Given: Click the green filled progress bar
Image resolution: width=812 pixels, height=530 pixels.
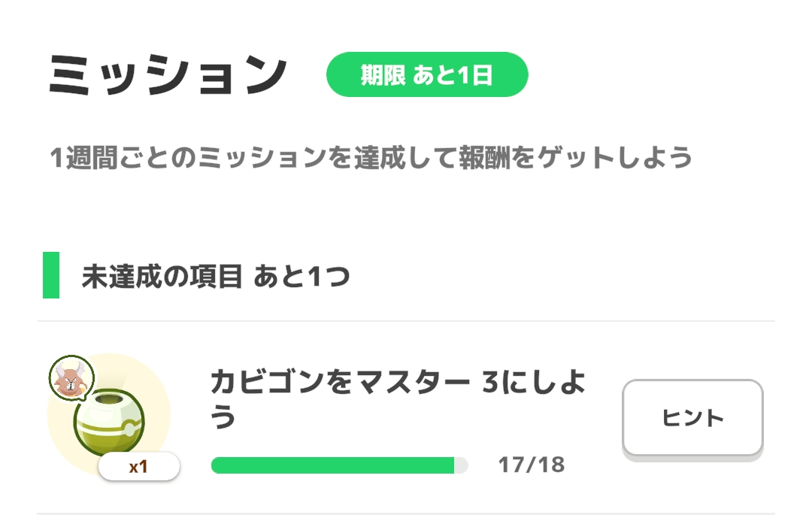Looking at the screenshot, I should pyautogui.click(x=332, y=465).
